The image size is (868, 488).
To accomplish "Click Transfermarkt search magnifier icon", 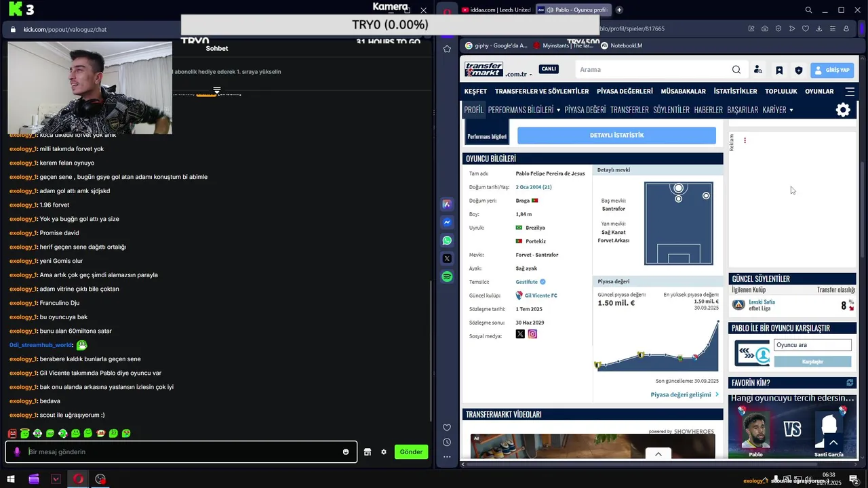I will pos(736,70).
